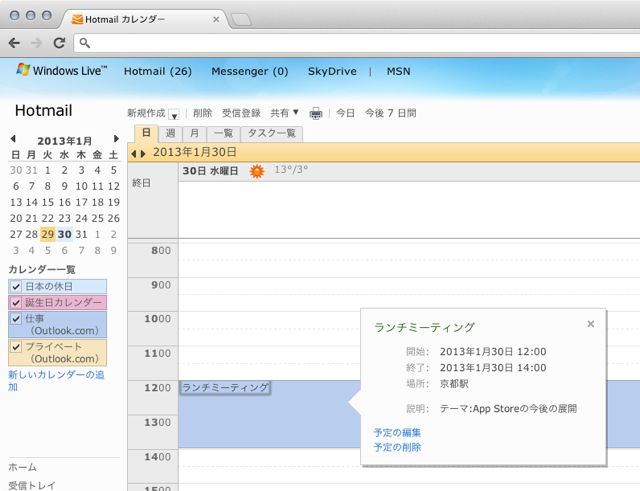Open SkyDrive in top navigation
The image size is (640, 491).
[332, 71]
